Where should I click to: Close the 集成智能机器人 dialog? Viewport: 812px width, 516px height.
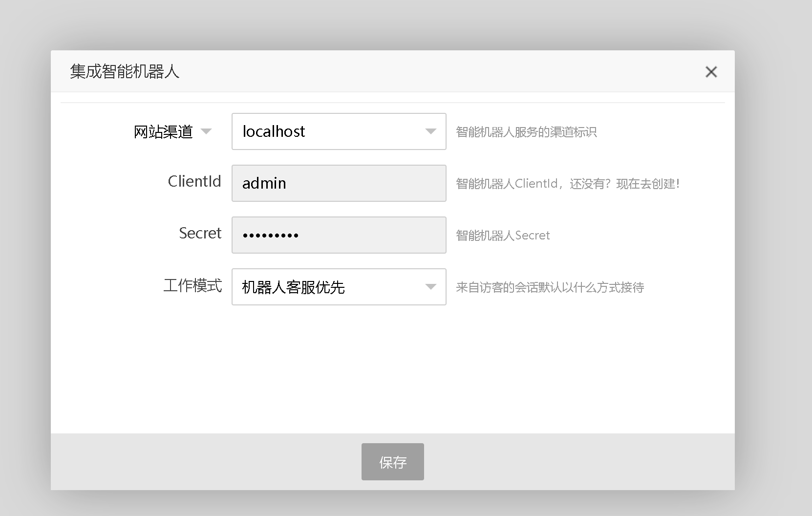pyautogui.click(x=711, y=72)
